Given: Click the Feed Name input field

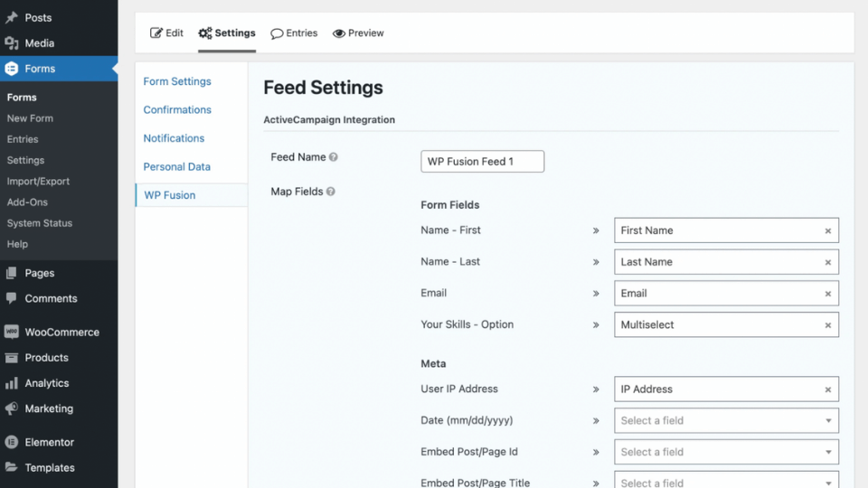Looking at the screenshot, I should 482,162.
